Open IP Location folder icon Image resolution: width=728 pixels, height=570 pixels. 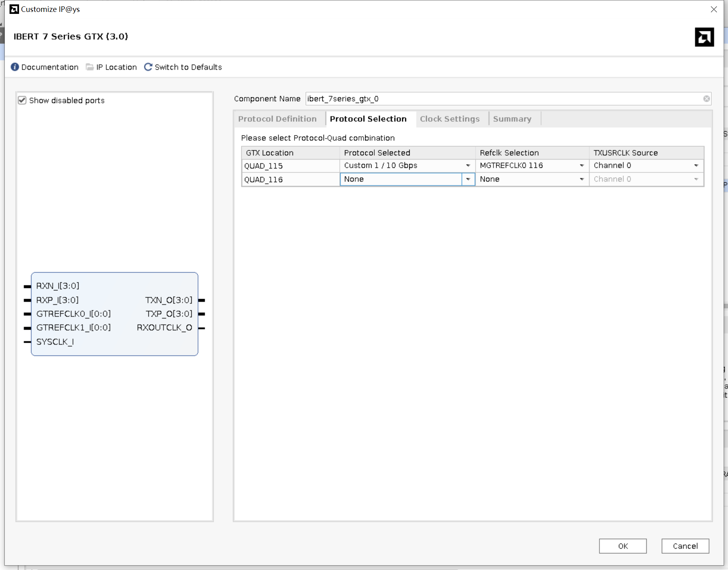[90, 67]
